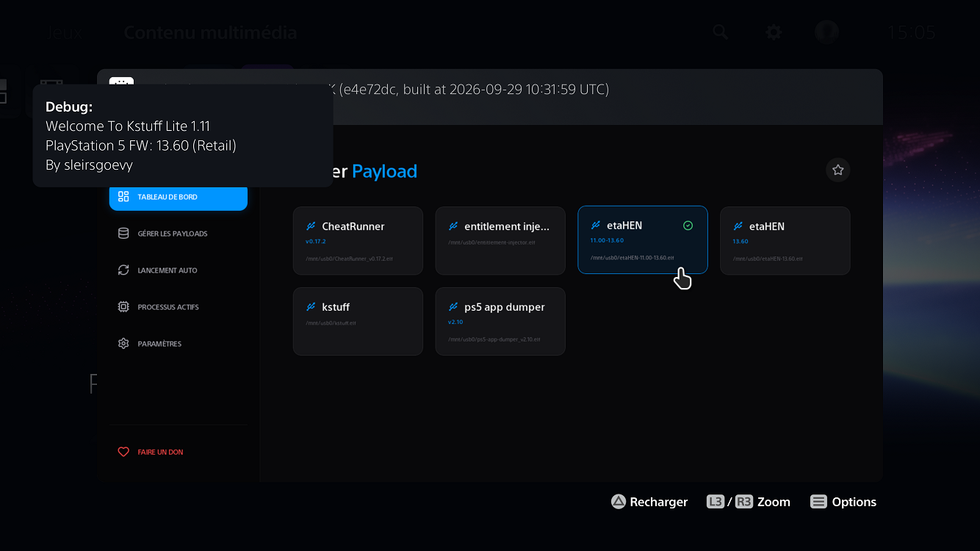Open Lancement auto using the refresh arrows icon
This screenshot has height=551, width=980.
tap(123, 270)
